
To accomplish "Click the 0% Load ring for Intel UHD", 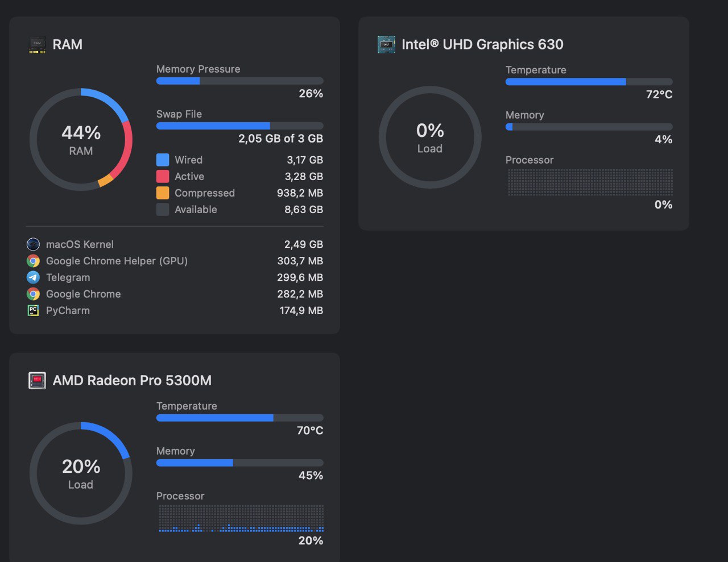I will [430, 137].
